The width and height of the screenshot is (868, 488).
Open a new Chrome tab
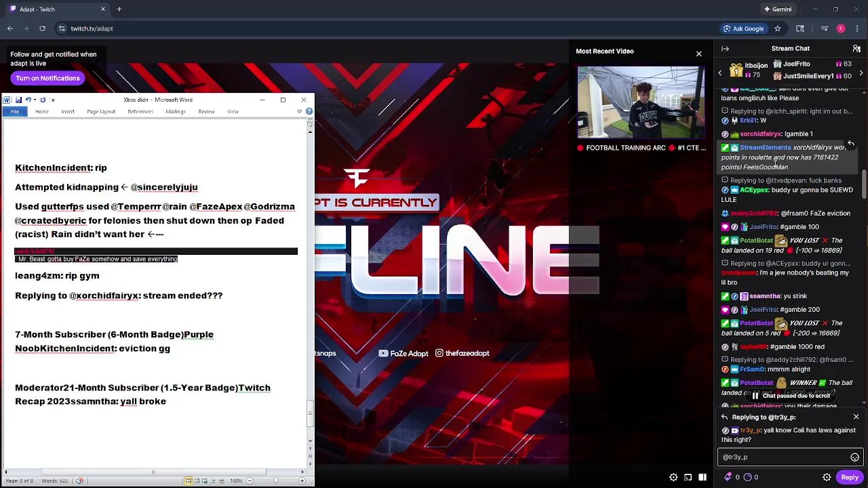pyautogui.click(x=119, y=9)
